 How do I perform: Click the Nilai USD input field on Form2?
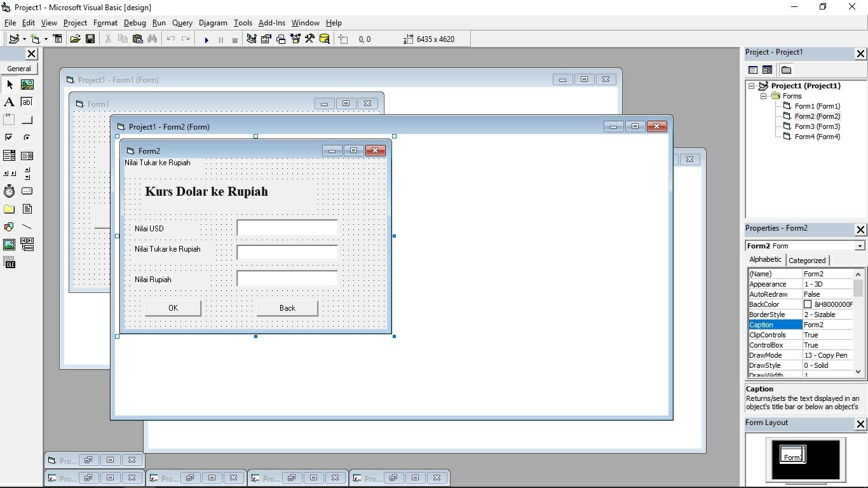click(x=286, y=227)
